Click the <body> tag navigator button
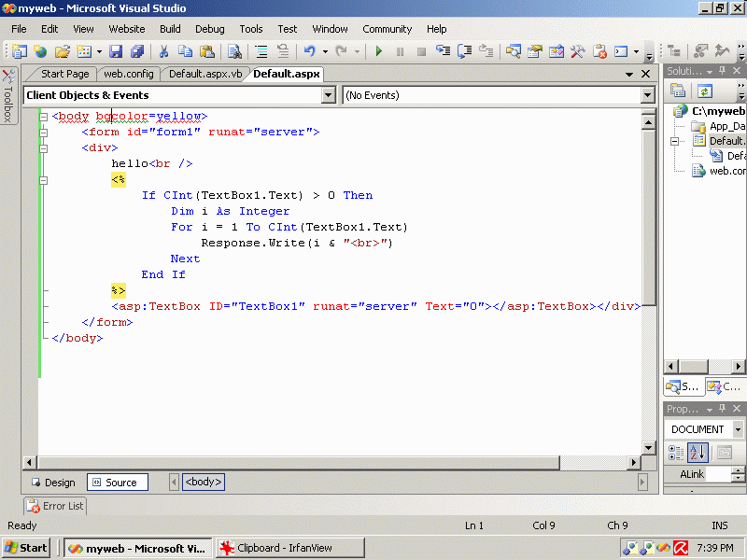The width and height of the screenshot is (747, 560). pos(204,483)
